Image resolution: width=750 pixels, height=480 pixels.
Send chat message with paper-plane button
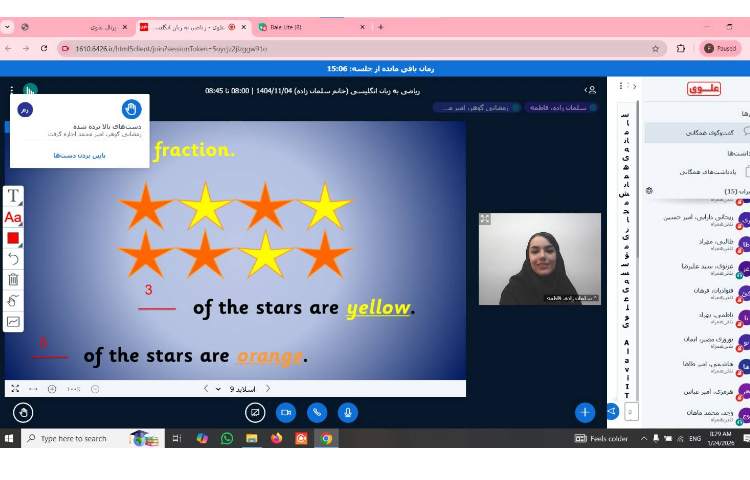pyautogui.click(x=612, y=411)
